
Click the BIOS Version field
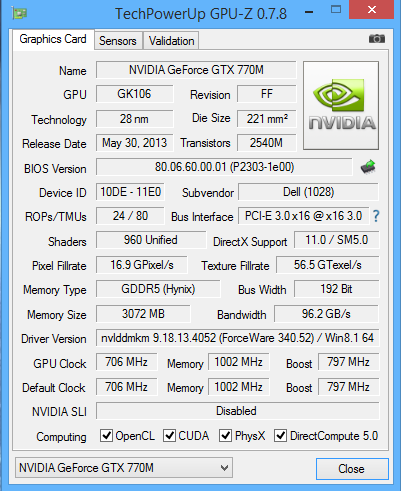coord(224,167)
